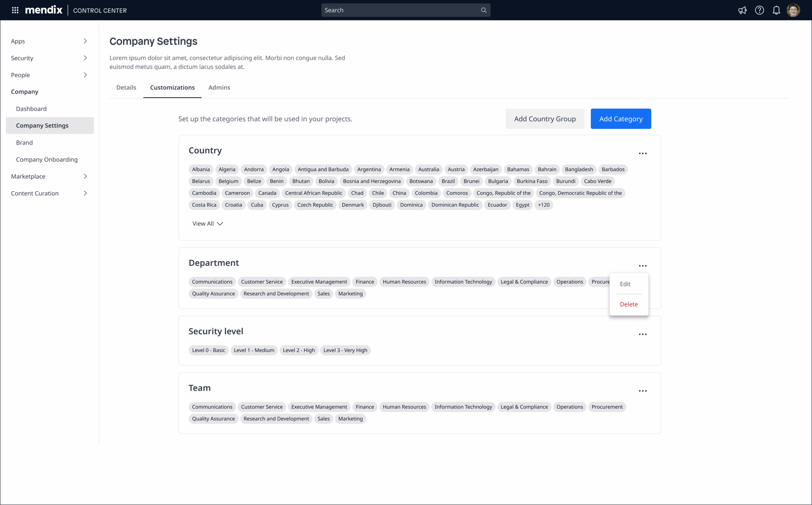The height and width of the screenshot is (505, 812).
Task: Select Edit in the context menu
Action: [x=625, y=284]
